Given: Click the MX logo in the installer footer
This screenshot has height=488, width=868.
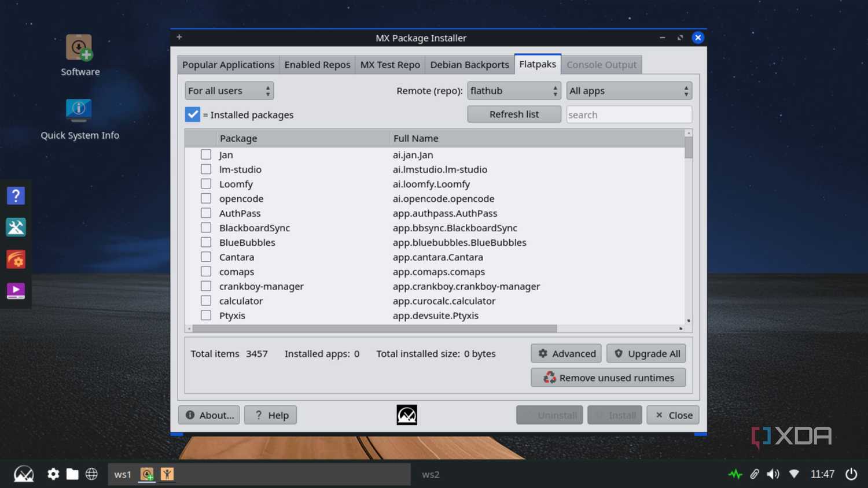Looking at the screenshot, I should [x=407, y=415].
